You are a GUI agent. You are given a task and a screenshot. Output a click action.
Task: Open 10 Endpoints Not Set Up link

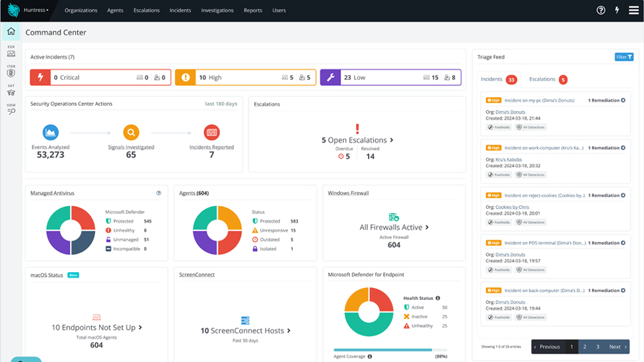pyautogui.click(x=96, y=328)
